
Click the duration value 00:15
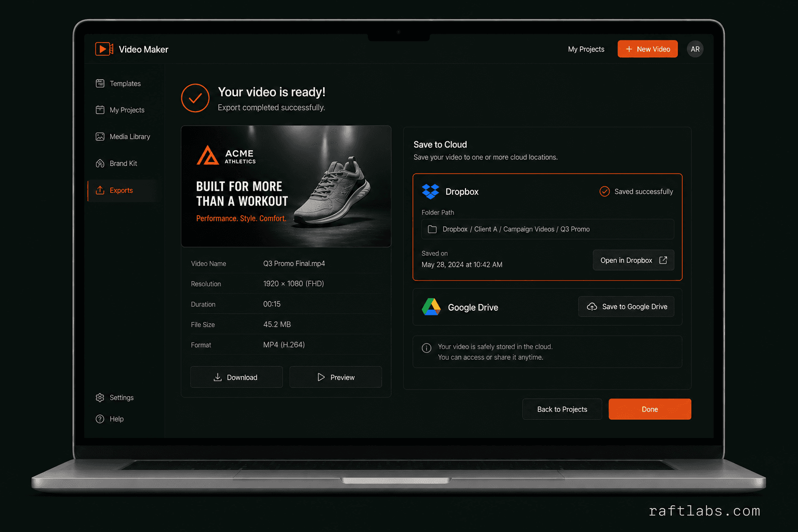pos(272,304)
